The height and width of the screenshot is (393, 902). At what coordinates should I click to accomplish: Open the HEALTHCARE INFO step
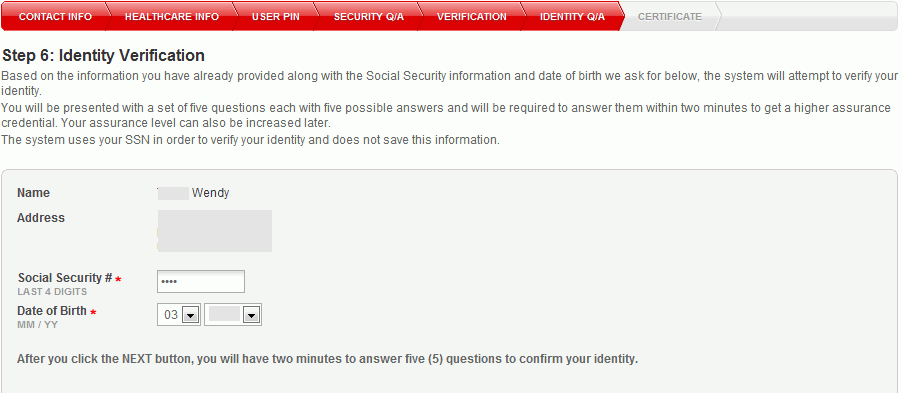point(171,17)
